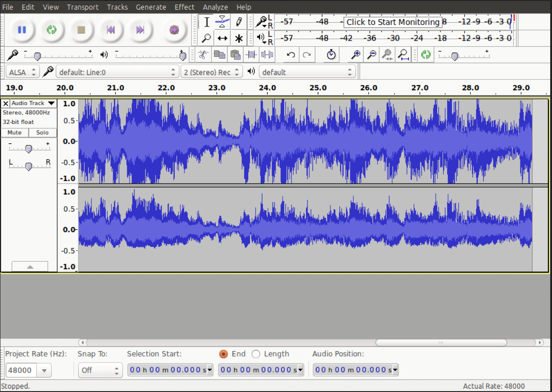Open the Transport menu
552x392 pixels.
(x=83, y=7)
